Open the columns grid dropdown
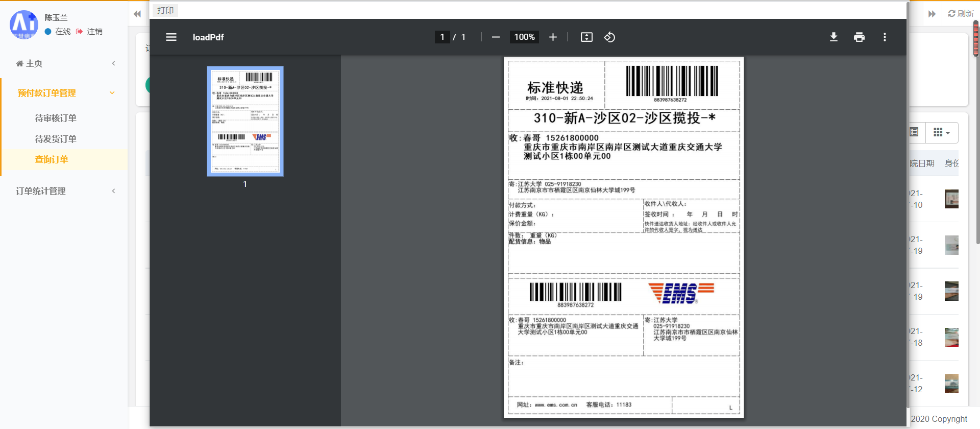The height and width of the screenshot is (429, 980). tap(941, 132)
